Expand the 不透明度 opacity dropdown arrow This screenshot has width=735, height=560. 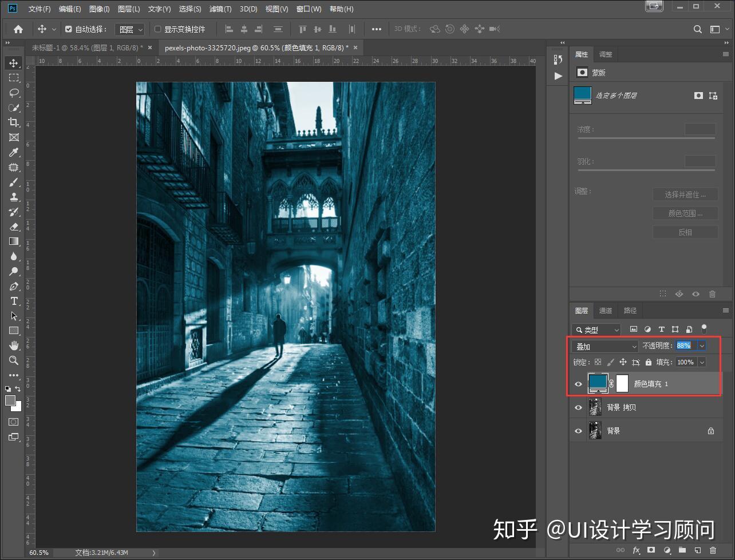[702, 345]
